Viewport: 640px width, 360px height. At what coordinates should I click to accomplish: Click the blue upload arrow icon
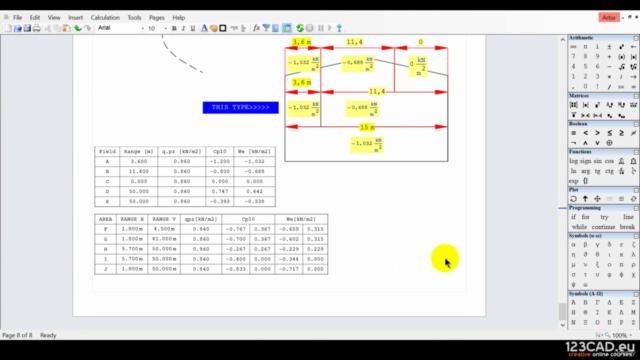pyautogui.click(x=339, y=28)
